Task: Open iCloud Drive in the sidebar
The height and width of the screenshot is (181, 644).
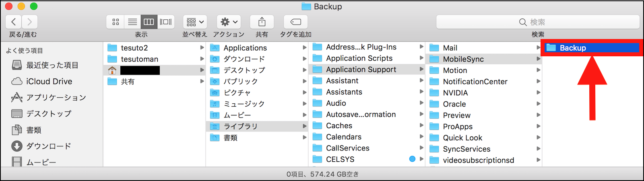Action: (x=49, y=81)
